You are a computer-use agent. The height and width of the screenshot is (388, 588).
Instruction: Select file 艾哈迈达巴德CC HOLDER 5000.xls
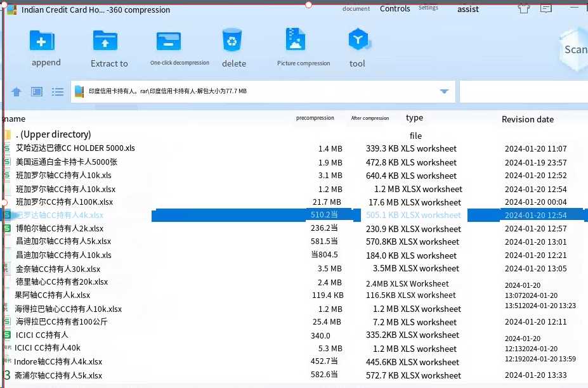(75, 148)
